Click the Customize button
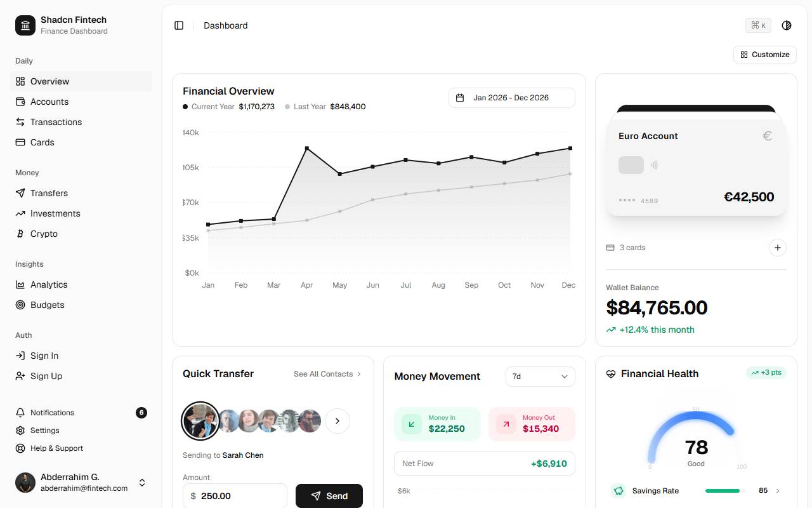The width and height of the screenshot is (812, 508). click(765, 55)
